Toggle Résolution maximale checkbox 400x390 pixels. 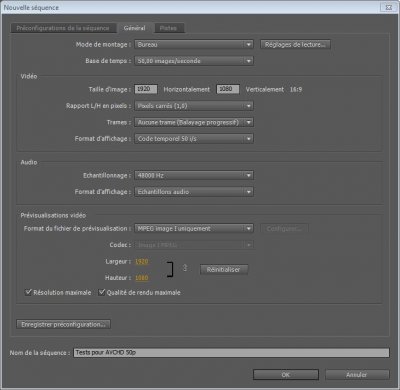point(28,292)
